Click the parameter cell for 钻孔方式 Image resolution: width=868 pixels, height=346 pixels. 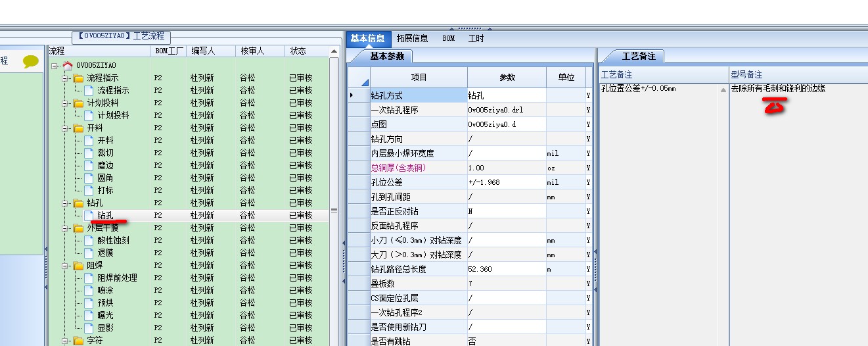pyautogui.click(x=506, y=95)
